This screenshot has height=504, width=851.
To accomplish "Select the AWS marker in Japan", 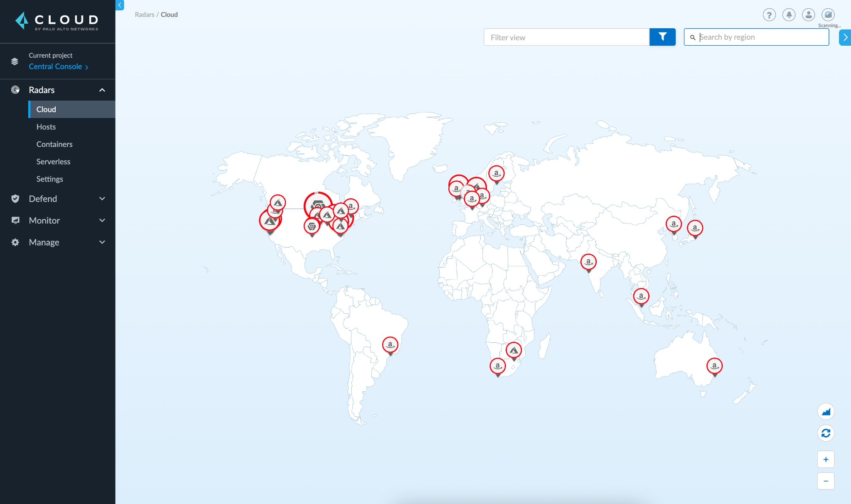I will tap(695, 228).
